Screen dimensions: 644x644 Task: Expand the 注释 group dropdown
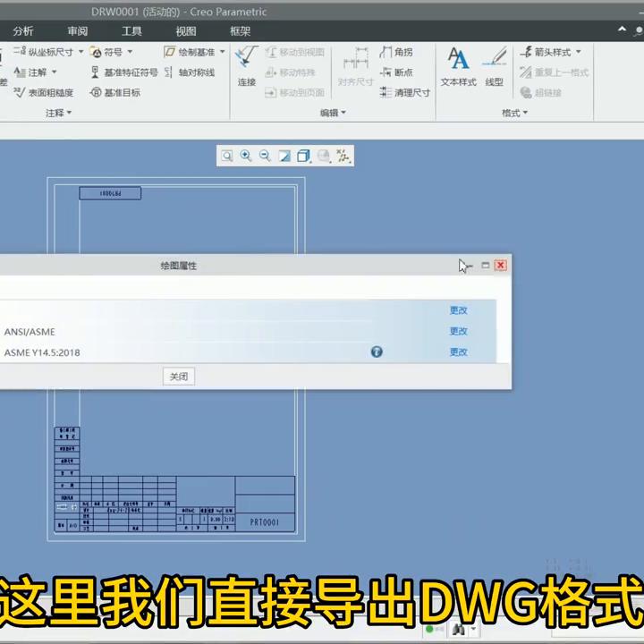(x=58, y=113)
